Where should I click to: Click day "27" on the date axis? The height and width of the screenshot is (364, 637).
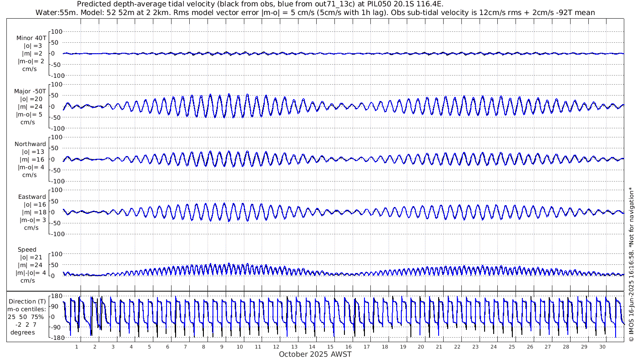click(x=548, y=346)
